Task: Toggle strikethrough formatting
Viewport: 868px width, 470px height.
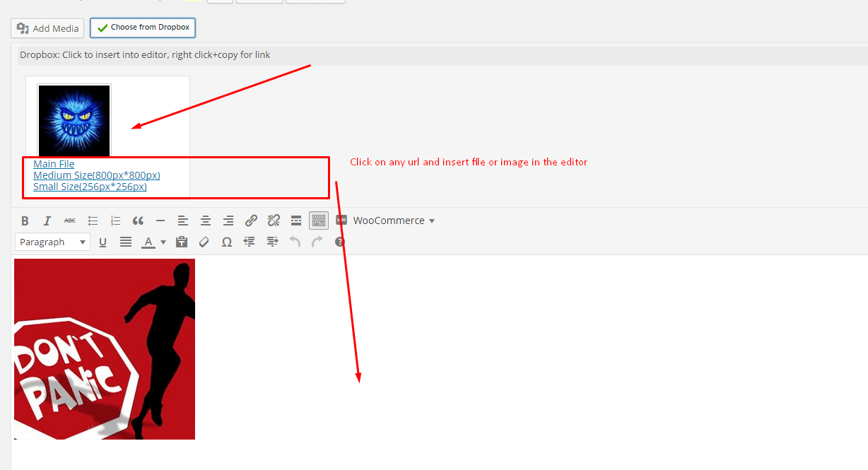Action: 70,221
